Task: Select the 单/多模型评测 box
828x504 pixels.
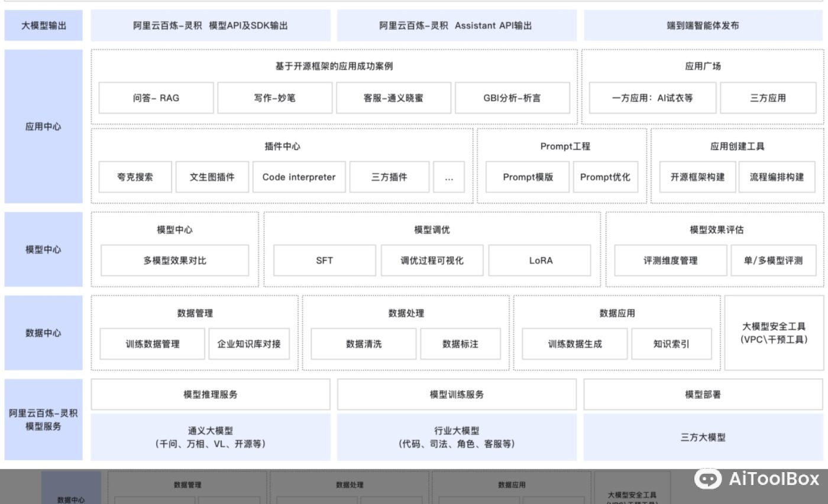Action: [x=774, y=261]
